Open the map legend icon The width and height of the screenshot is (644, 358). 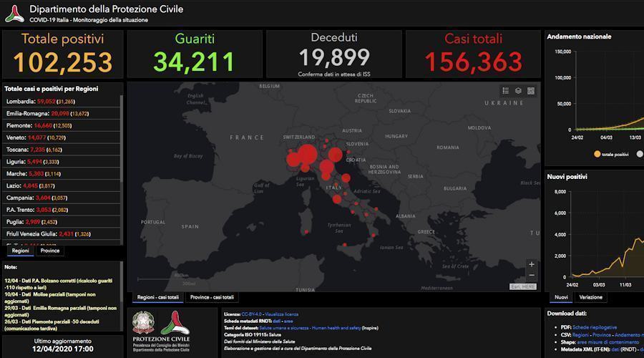click(506, 91)
